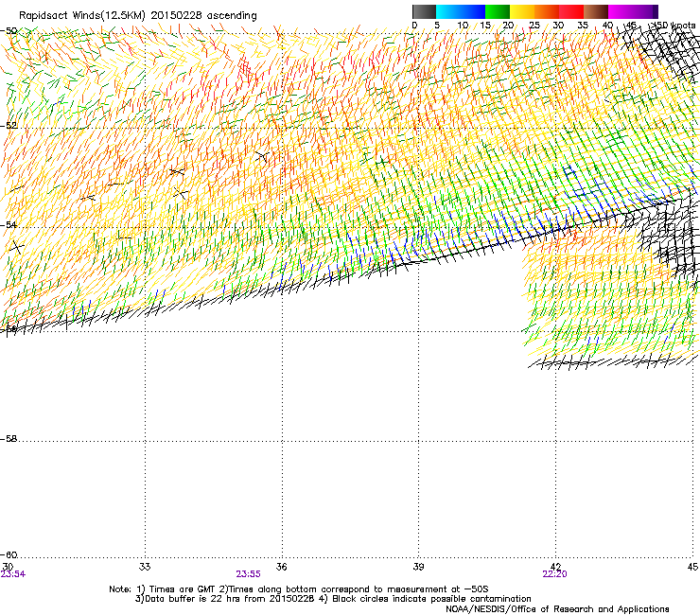This screenshot has height=615, width=700.
Task: Click the purple time label 23:54
Action: click(13, 574)
